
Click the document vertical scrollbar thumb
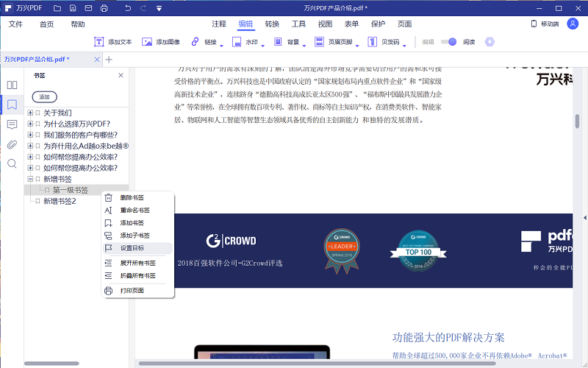point(577,121)
